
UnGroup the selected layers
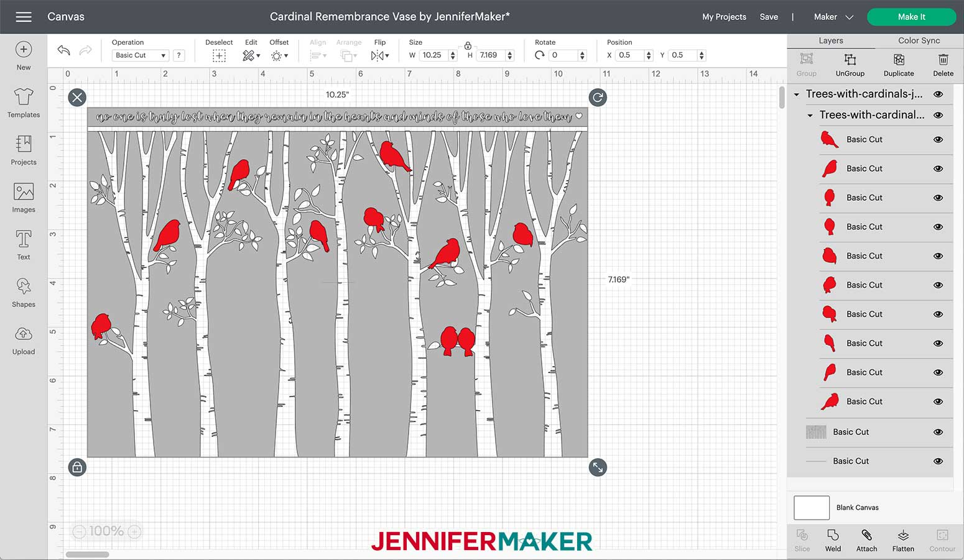pyautogui.click(x=850, y=65)
